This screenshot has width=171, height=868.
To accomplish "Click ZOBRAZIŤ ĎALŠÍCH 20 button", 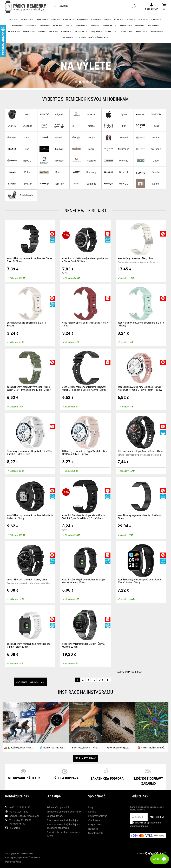I will pos(30,682).
